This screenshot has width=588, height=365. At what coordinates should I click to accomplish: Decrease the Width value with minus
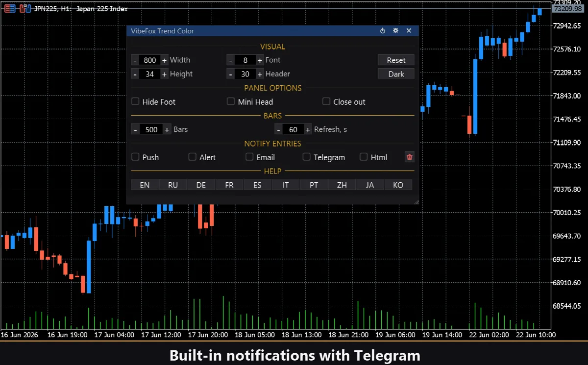pyautogui.click(x=135, y=60)
